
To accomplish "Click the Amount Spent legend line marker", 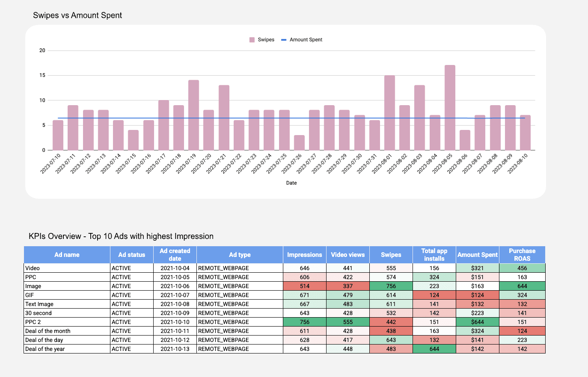I will click(284, 40).
